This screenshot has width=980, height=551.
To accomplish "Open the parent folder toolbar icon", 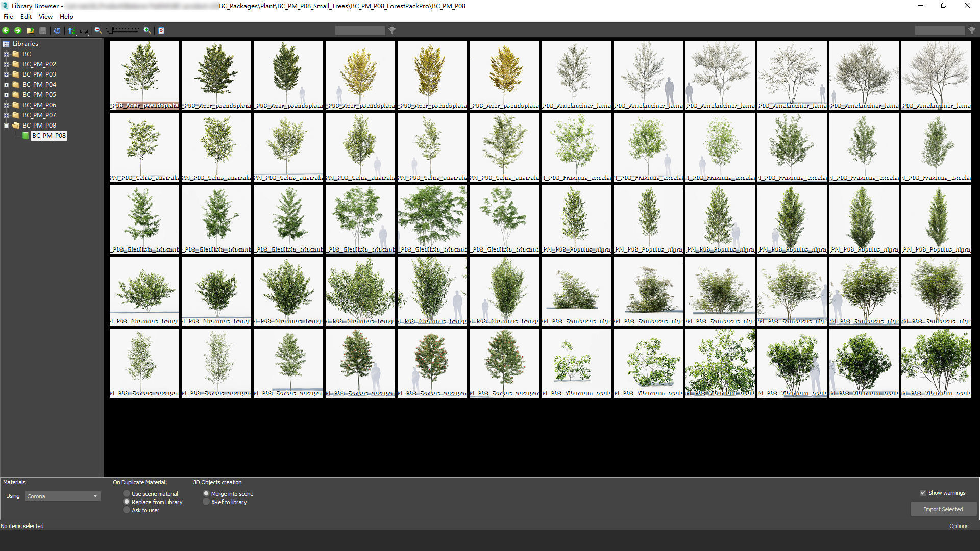I will click(x=30, y=31).
